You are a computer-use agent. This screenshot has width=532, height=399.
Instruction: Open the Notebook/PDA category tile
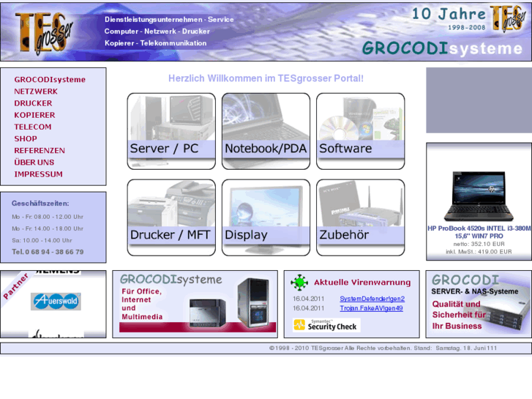point(266,131)
